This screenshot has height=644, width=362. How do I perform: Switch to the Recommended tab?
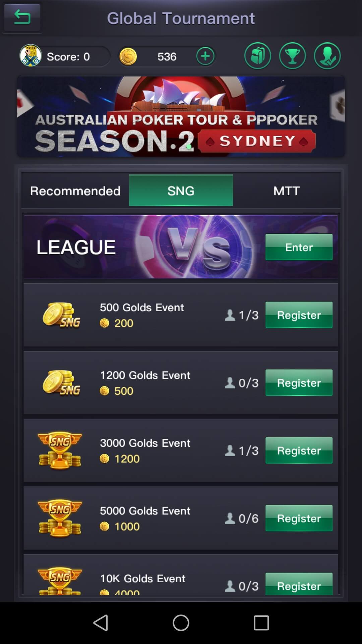(75, 191)
